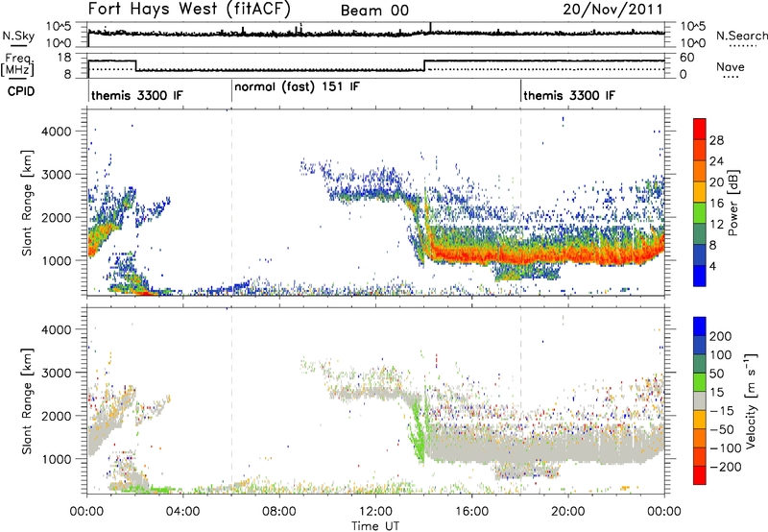Click the '04:00' time axis label

[x=183, y=512]
